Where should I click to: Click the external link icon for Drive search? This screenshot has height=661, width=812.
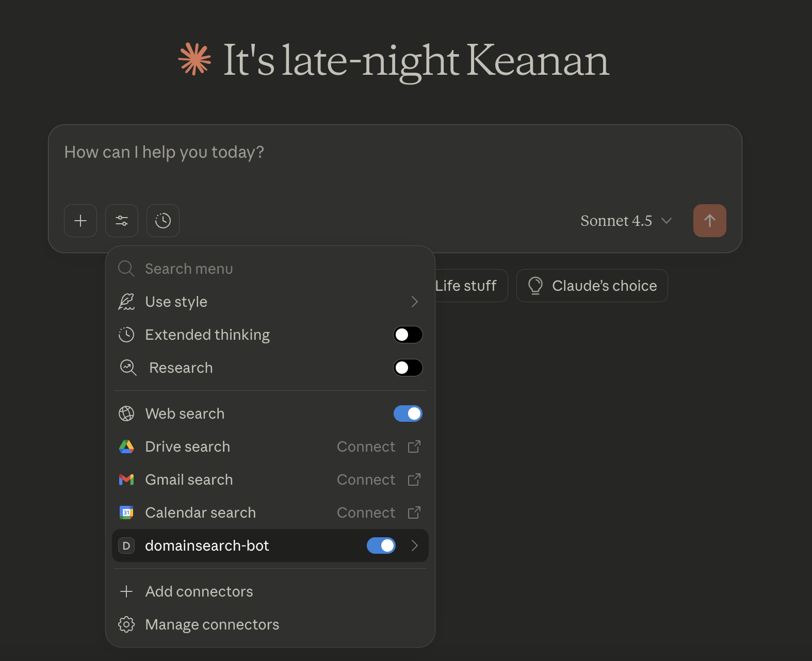(414, 447)
